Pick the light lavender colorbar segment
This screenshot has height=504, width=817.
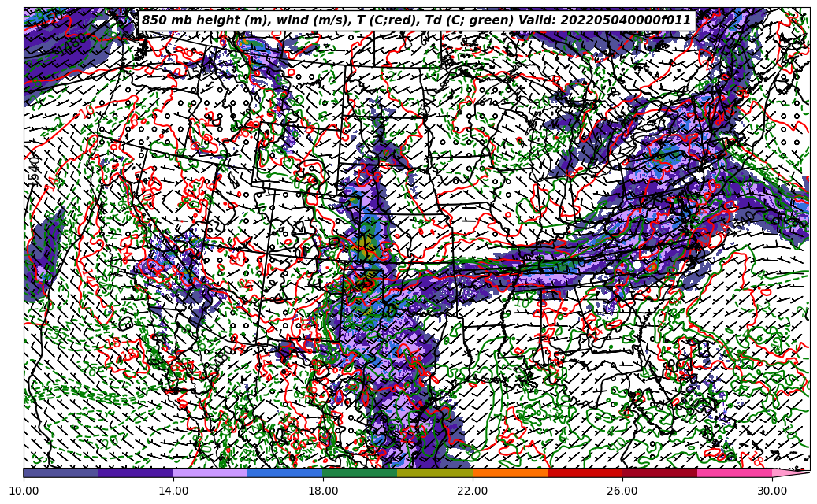pos(210,473)
